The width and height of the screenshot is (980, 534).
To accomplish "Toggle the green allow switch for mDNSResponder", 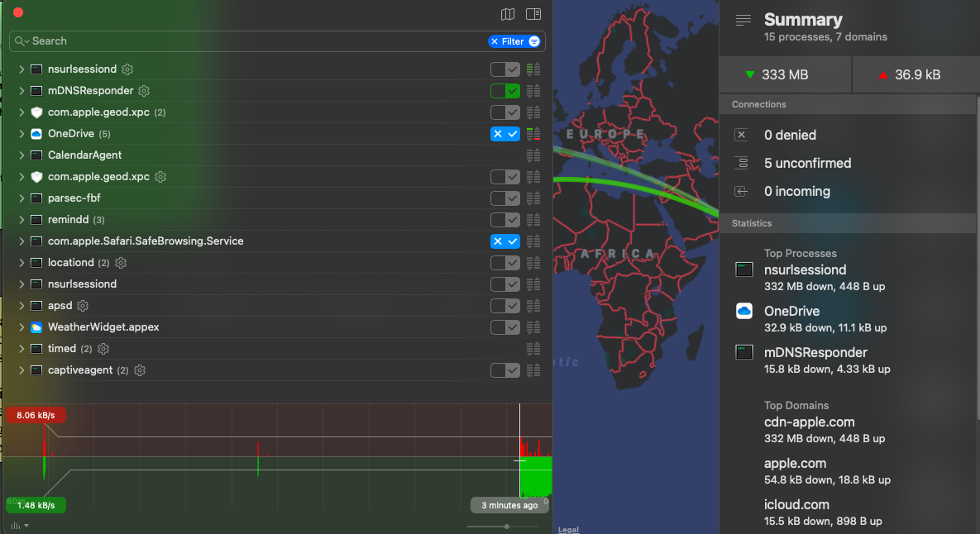I will pyautogui.click(x=505, y=91).
